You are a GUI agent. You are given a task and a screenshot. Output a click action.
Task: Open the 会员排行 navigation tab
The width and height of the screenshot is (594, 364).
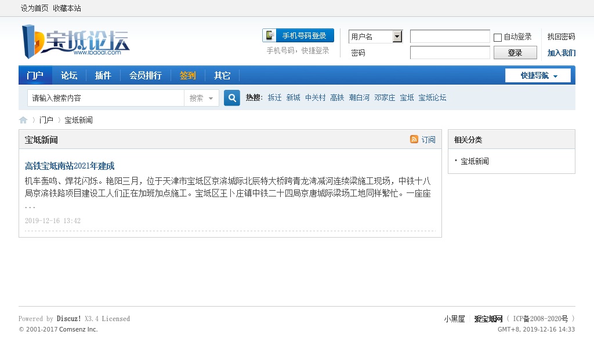[146, 75]
